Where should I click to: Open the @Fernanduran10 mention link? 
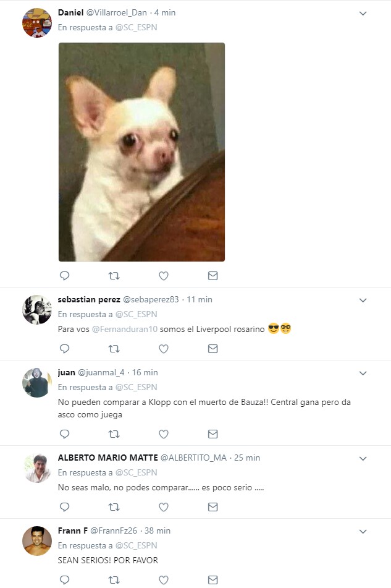tap(125, 330)
